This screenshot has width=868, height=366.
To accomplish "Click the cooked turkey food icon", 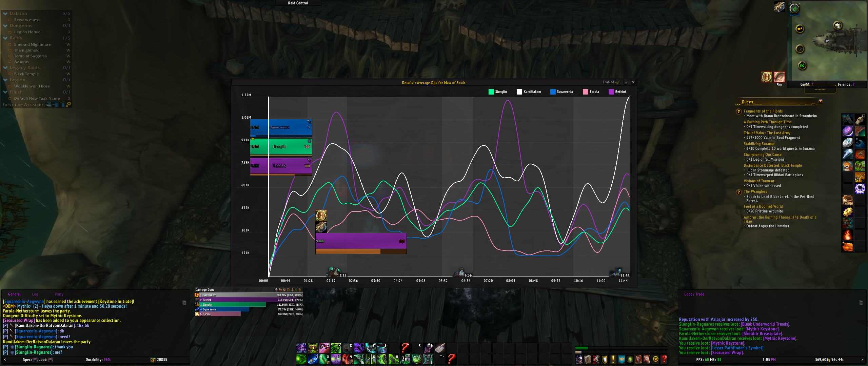I will [848, 246].
